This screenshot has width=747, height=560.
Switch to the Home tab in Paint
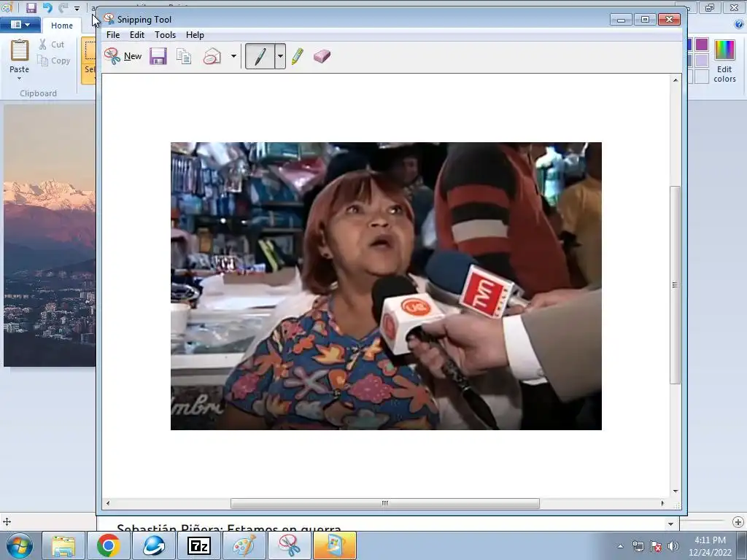coord(62,26)
